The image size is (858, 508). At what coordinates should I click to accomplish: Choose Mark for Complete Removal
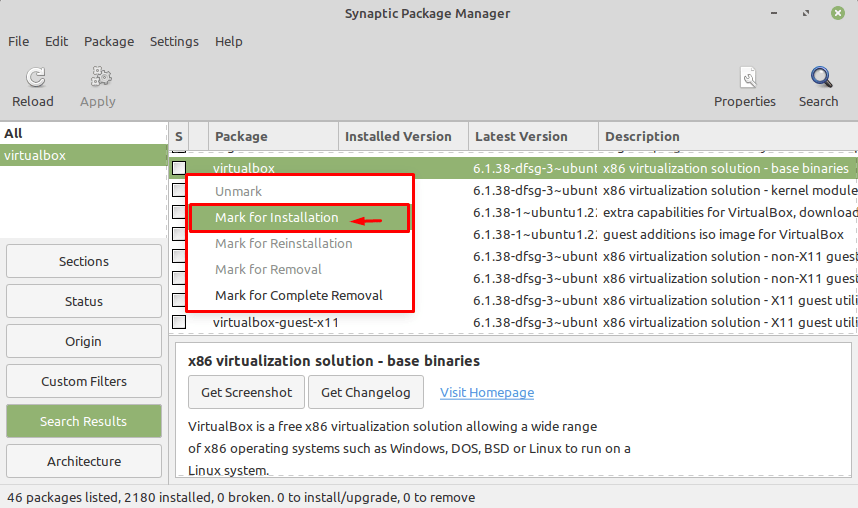click(x=299, y=296)
